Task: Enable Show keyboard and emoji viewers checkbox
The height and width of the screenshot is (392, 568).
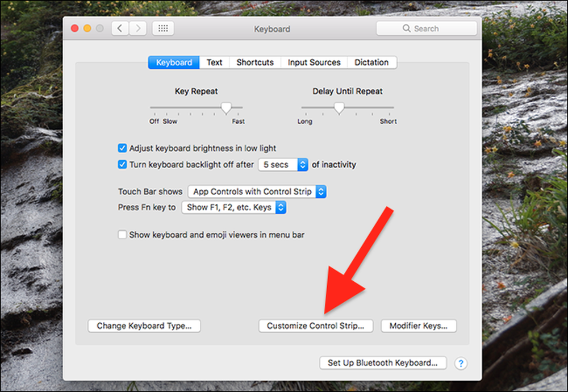Action: 123,235
